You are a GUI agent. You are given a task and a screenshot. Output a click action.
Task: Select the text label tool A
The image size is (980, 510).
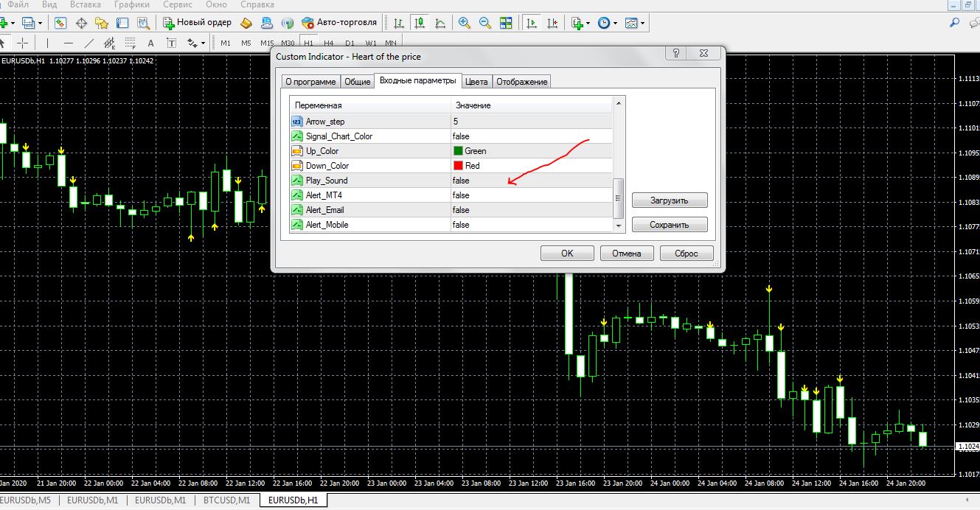pos(151,43)
